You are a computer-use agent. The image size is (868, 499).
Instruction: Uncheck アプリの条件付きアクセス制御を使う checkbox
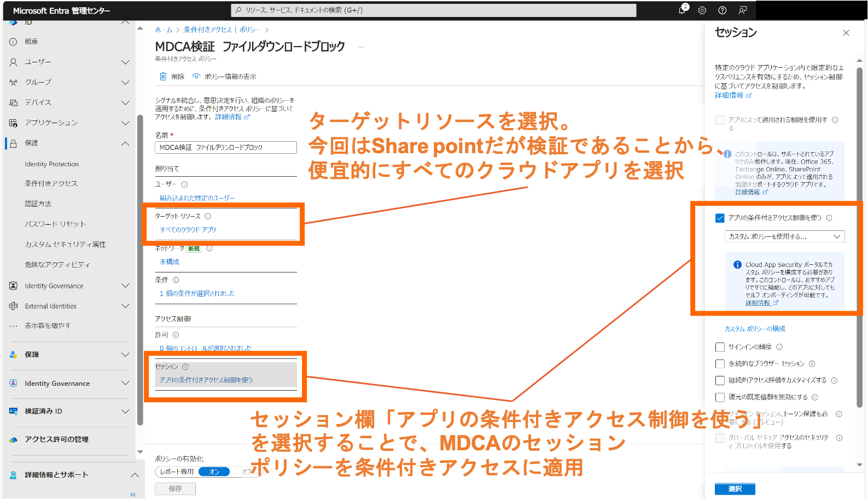(720, 218)
